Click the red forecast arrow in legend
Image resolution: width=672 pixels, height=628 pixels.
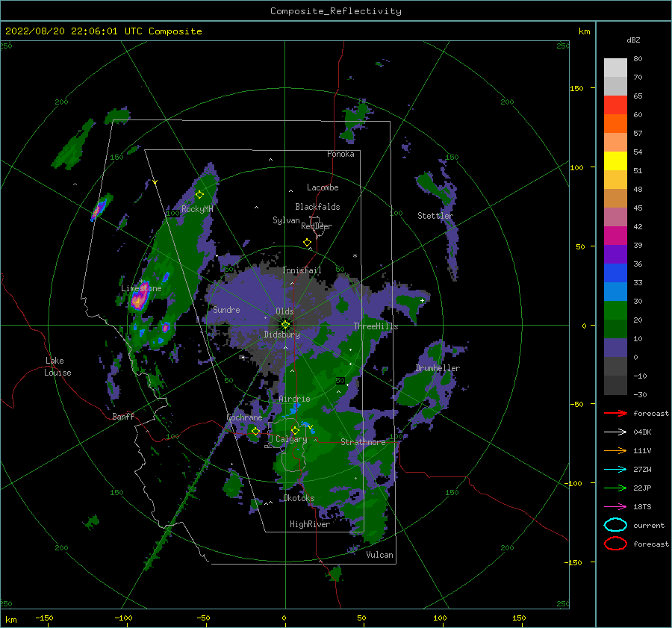[x=615, y=413]
